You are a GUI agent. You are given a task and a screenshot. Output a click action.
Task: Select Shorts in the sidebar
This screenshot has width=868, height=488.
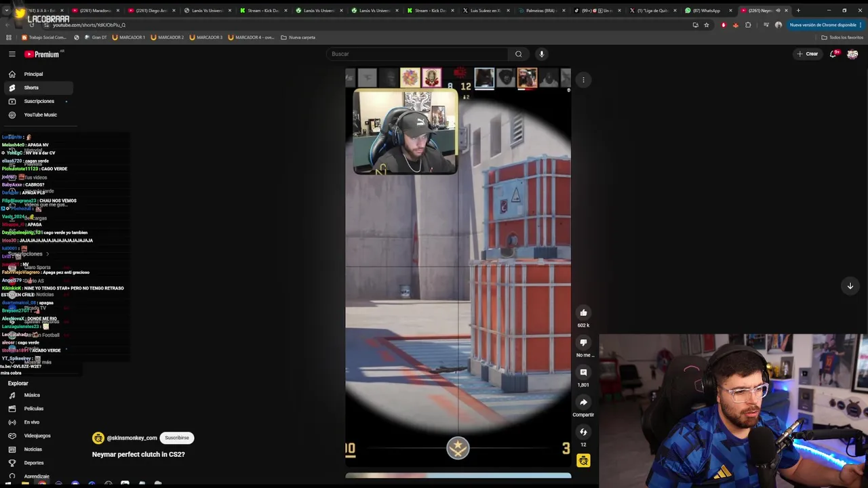click(x=38, y=87)
